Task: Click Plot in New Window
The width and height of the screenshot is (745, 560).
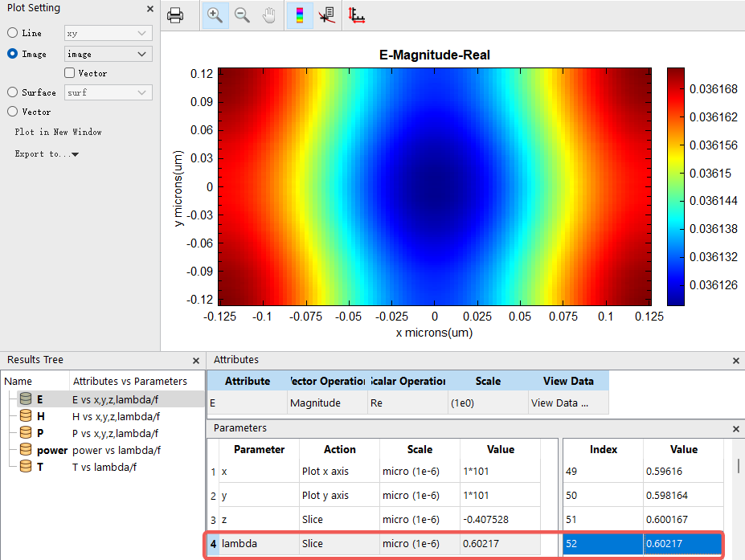Action: coord(58,132)
